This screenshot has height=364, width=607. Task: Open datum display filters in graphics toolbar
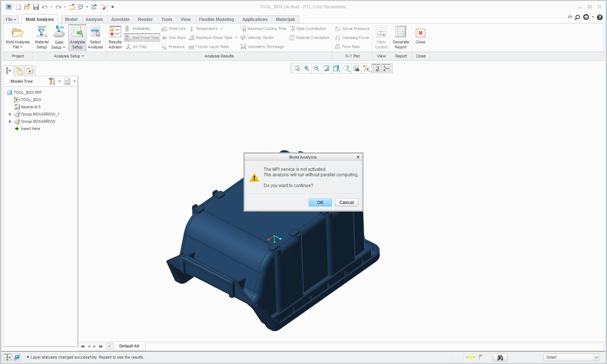(x=366, y=68)
